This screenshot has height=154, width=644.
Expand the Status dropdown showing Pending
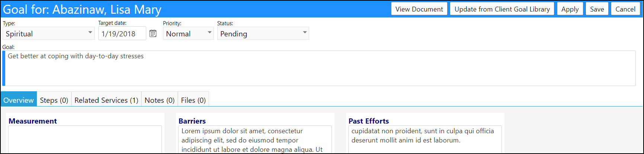pyautogui.click(x=263, y=33)
